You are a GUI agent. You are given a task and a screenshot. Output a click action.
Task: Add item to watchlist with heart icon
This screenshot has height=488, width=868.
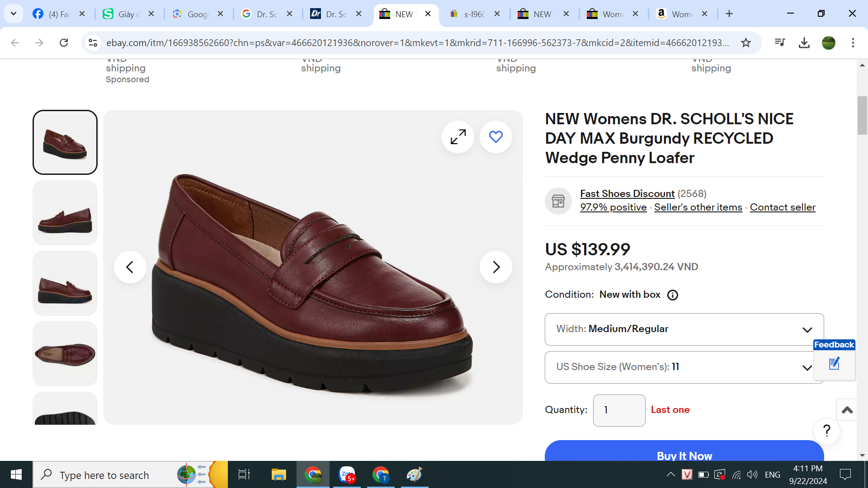click(495, 137)
